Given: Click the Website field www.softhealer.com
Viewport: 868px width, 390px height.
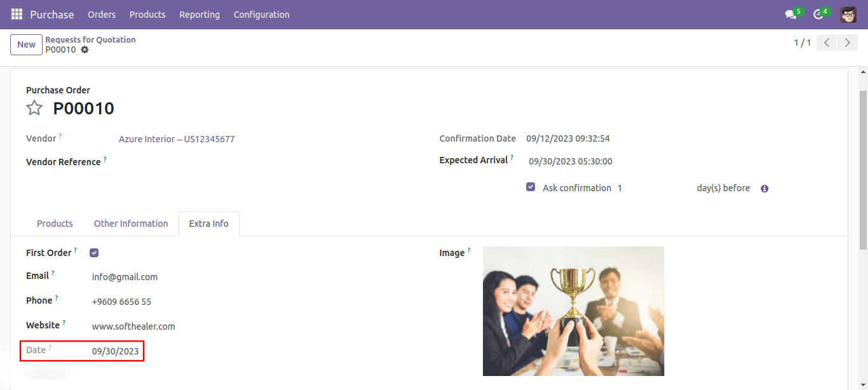Looking at the screenshot, I should tap(133, 326).
